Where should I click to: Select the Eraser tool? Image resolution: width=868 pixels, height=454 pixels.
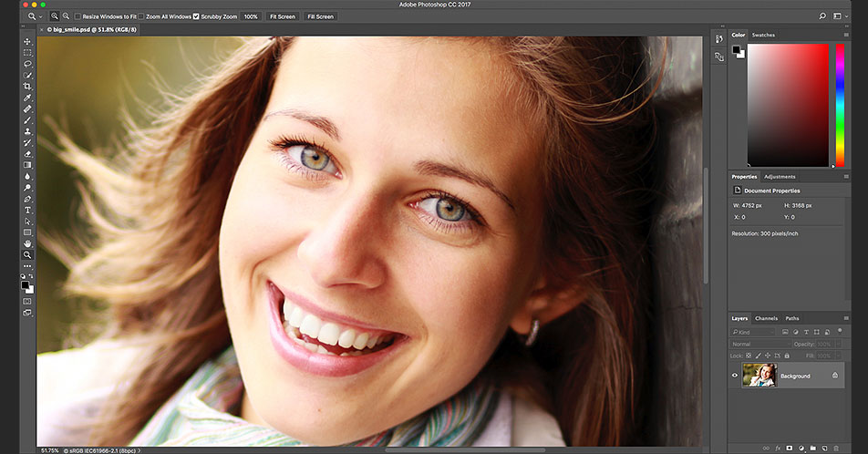pyautogui.click(x=27, y=154)
